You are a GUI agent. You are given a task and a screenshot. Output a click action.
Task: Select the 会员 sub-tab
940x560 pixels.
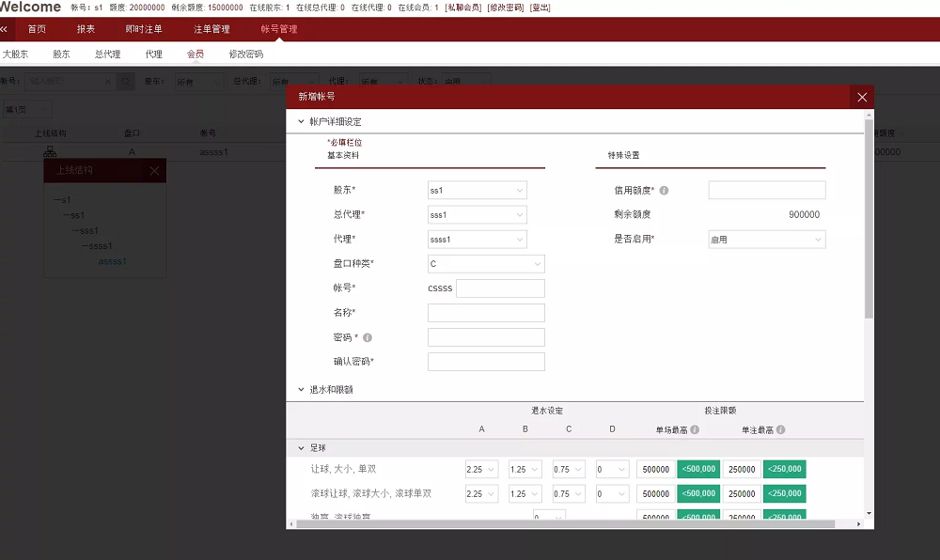click(x=195, y=54)
